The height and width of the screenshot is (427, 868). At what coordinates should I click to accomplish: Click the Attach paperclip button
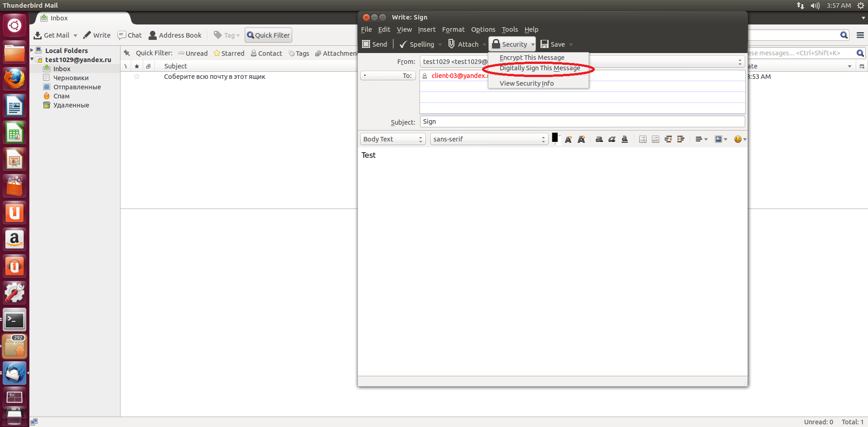(x=463, y=44)
